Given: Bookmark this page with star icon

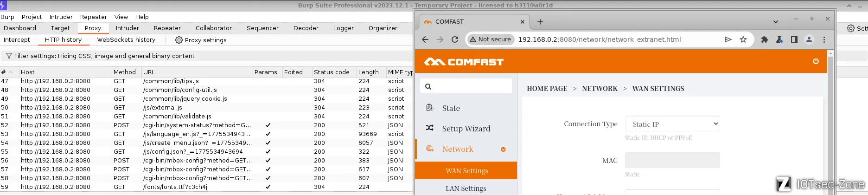Looking at the screenshot, I should click(743, 39).
